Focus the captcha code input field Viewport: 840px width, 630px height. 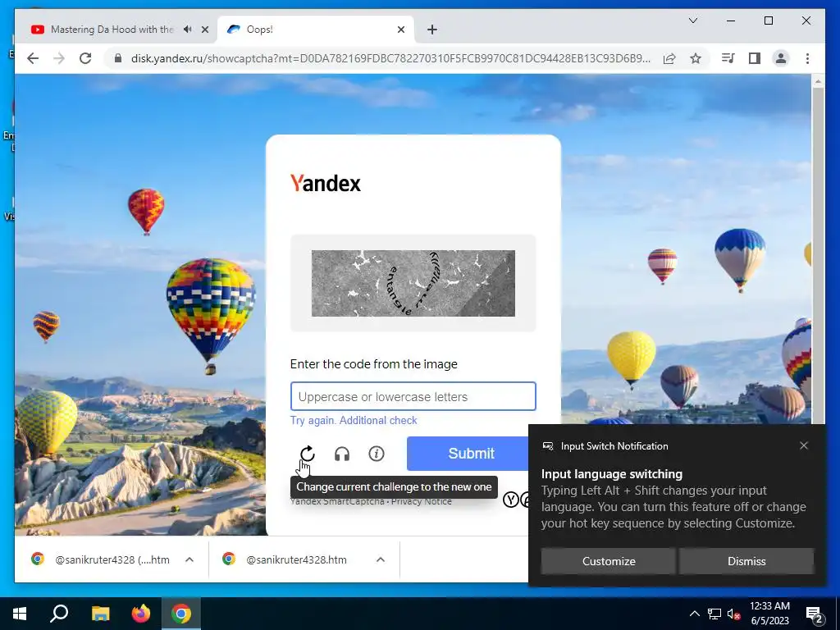(x=413, y=396)
